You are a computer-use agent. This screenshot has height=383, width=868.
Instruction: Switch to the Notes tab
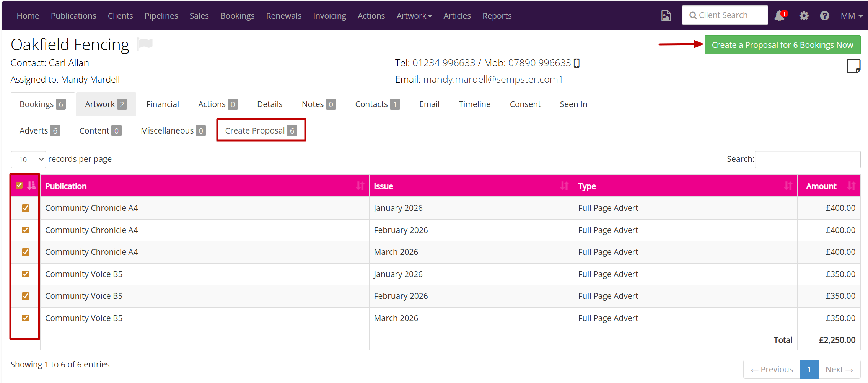[319, 104]
